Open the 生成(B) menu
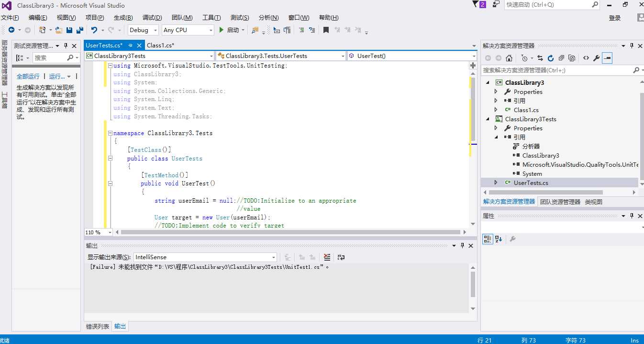644x344 pixels. 123,18
